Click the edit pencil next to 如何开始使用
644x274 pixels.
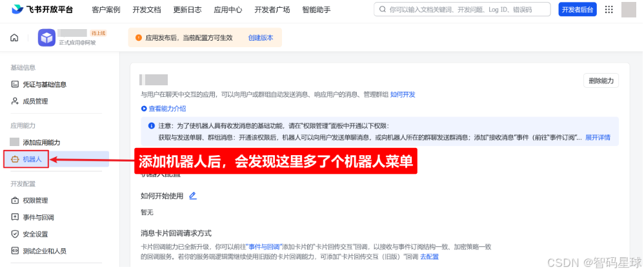193,196
